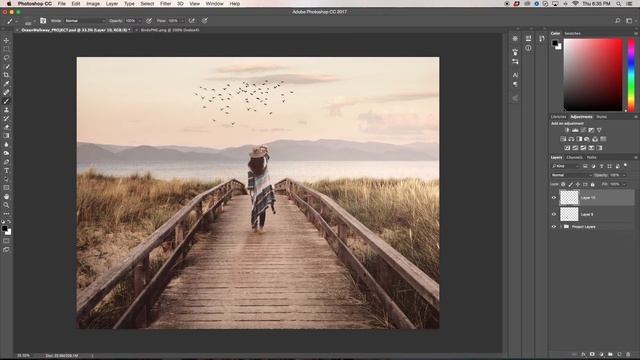Screen dimensions: 640x360
Task: Switch to the Channels tab
Action: pos(574,157)
